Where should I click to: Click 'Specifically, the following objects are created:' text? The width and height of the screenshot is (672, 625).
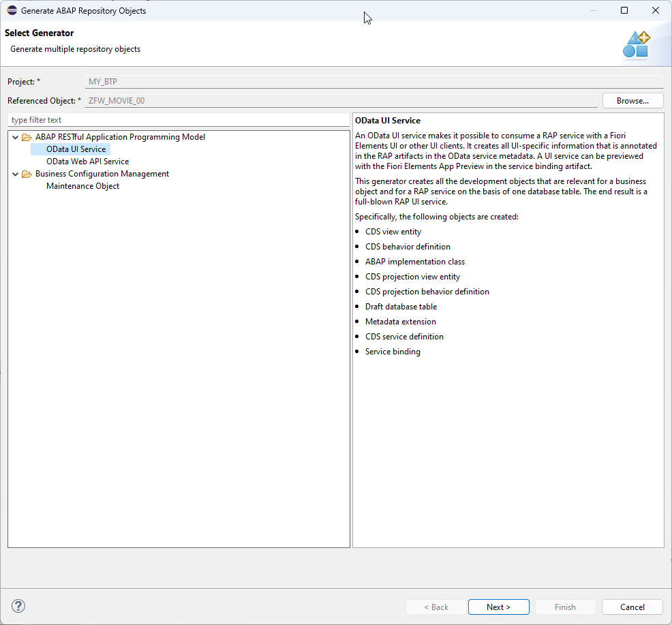pos(437,217)
